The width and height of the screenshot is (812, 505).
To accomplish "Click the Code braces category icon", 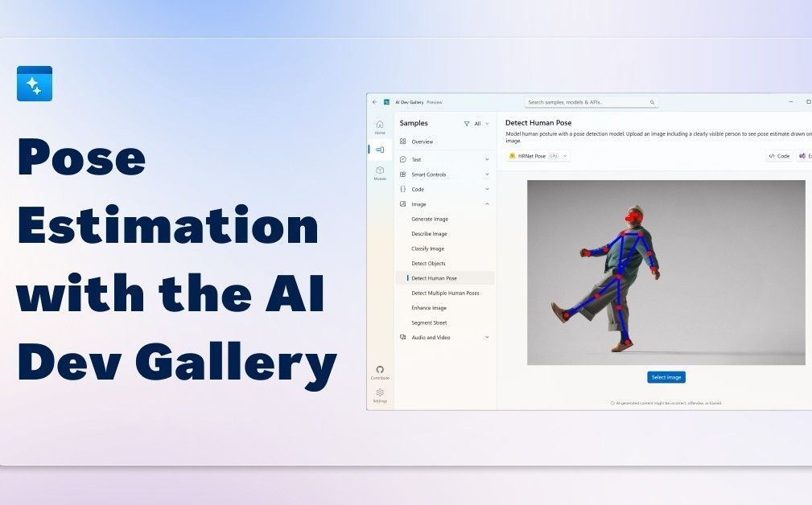I will point(403,189).
